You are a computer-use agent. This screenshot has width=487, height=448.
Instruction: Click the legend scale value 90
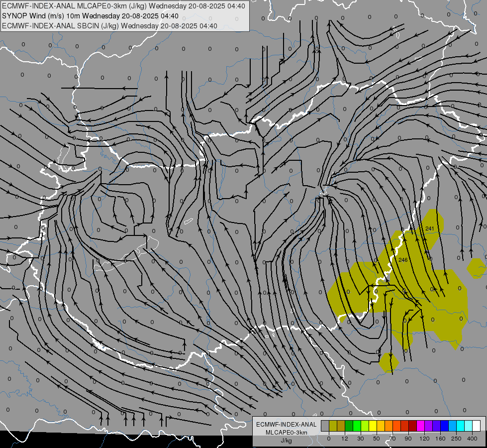point(408,439)
